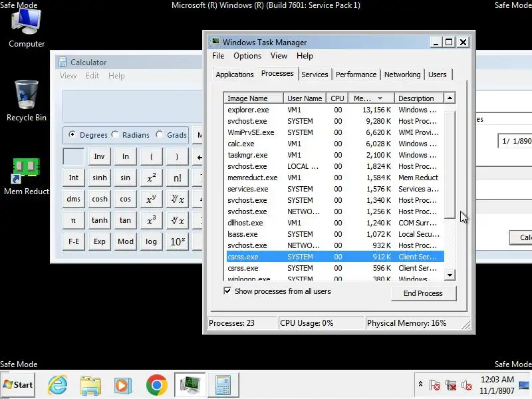The image size is (532, 399).
Task: Switch to the Services tab
Action: coord(315,74)
